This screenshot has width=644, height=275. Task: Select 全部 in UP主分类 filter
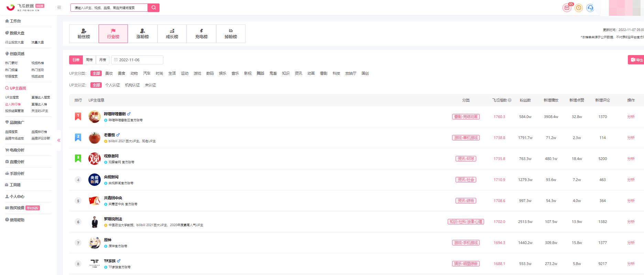(x=96, y=73)
